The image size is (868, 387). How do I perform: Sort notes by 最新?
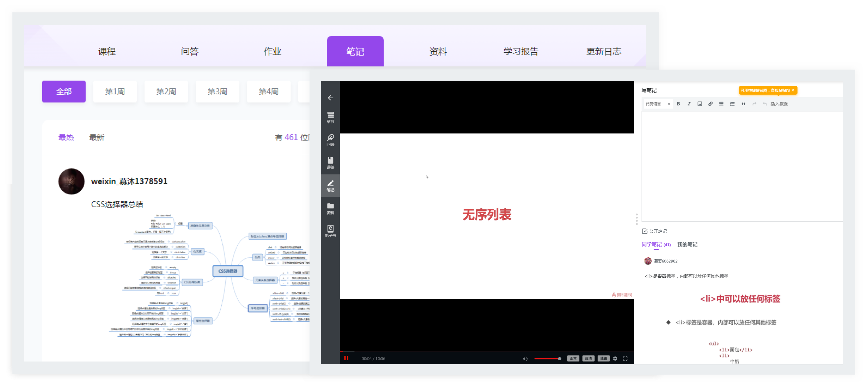tap(96, 138)
